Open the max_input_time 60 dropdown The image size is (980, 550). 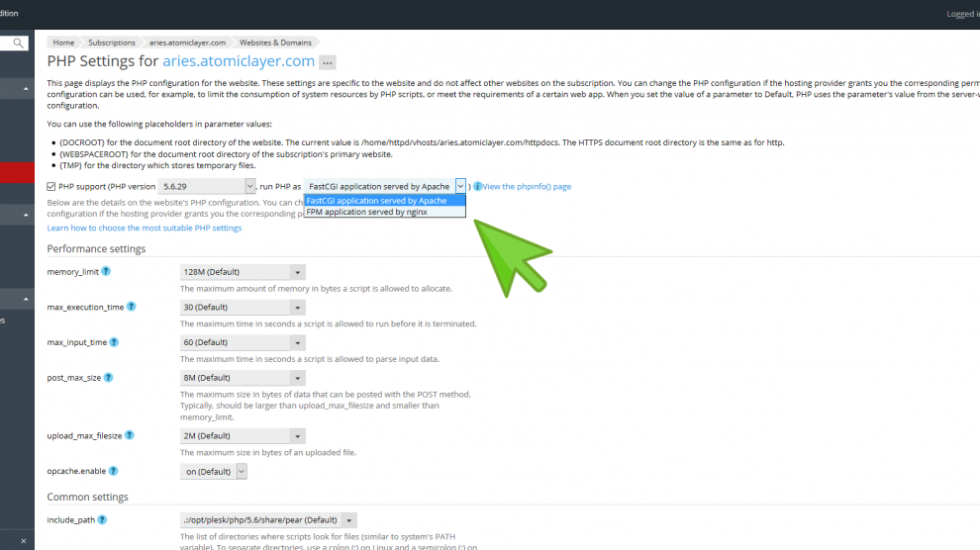[243, 342]
